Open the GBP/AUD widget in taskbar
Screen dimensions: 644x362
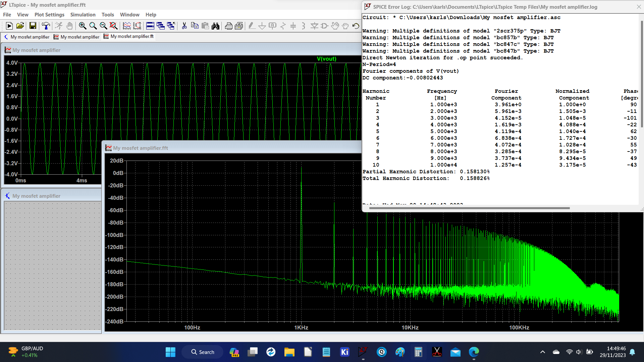coord(25,352)
